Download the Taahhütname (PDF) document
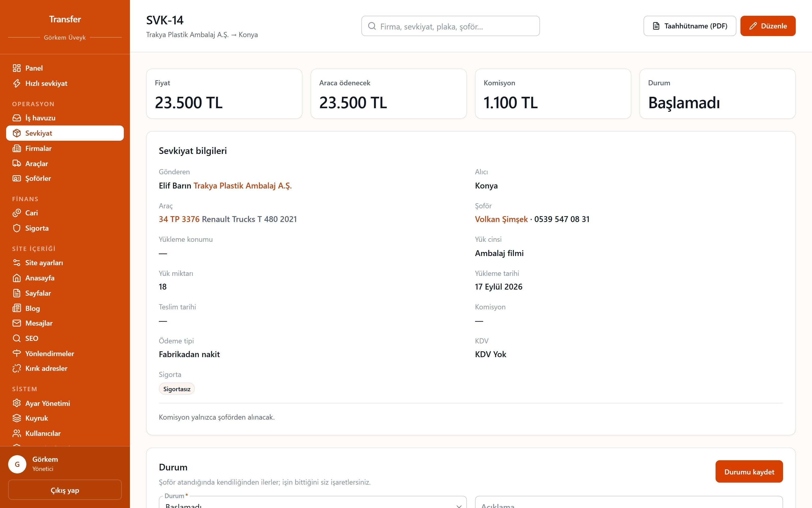This screenshot has width=812, height=508. click(689, 26)
